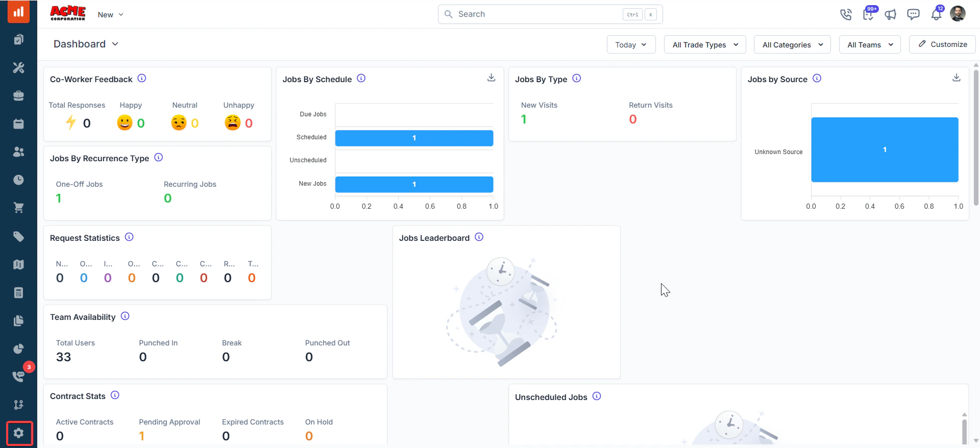Open the people group icon in sidebar
980x448 pixels.
click(x=18, y=152)
